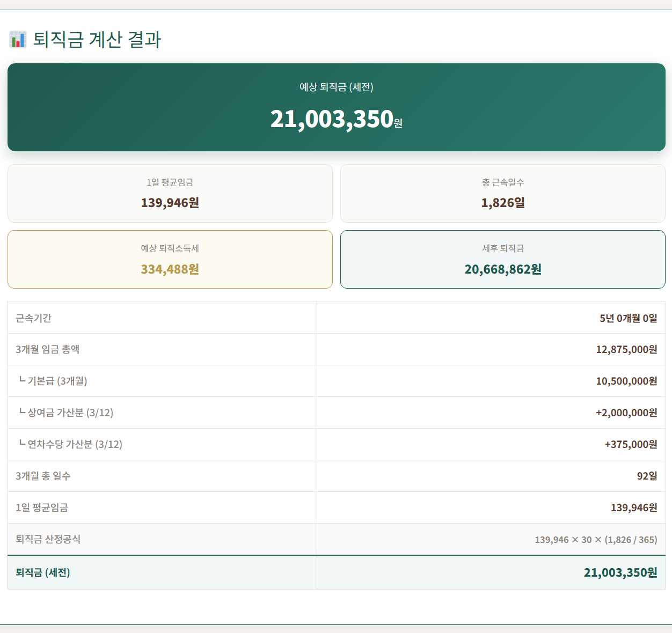Click the bar chart icon beside the heading
The width and height of the screenshot is (672, 633).
(x=18, y=39)
